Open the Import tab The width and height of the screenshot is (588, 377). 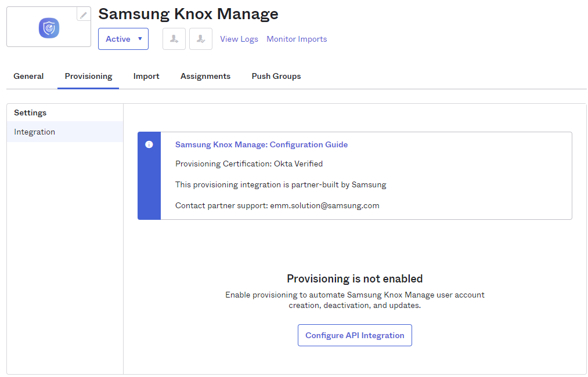pyautogui.click(x=146, y=76)
